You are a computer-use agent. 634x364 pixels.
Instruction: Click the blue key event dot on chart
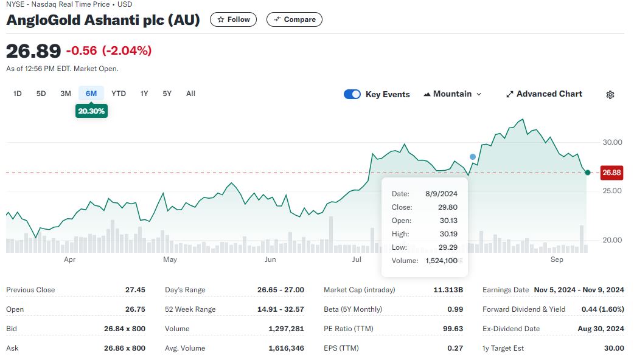[473, 157]
